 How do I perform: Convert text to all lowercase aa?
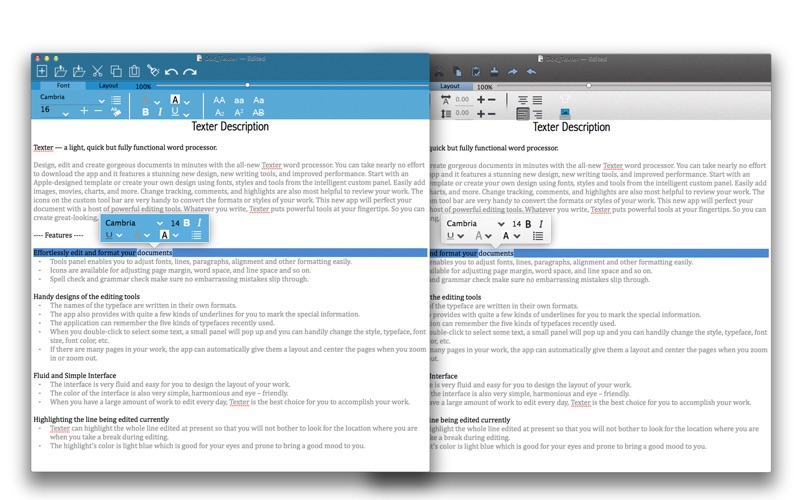tap(239, 101)
